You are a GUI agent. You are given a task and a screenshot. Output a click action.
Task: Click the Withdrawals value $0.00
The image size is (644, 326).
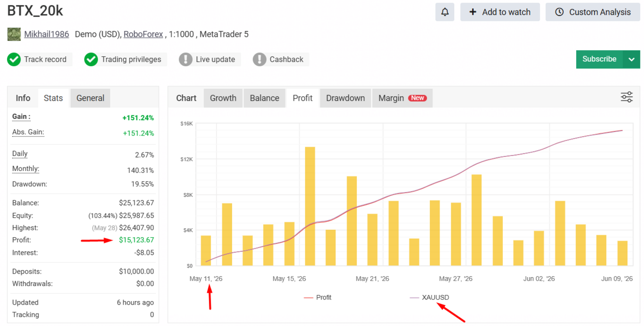145,284
